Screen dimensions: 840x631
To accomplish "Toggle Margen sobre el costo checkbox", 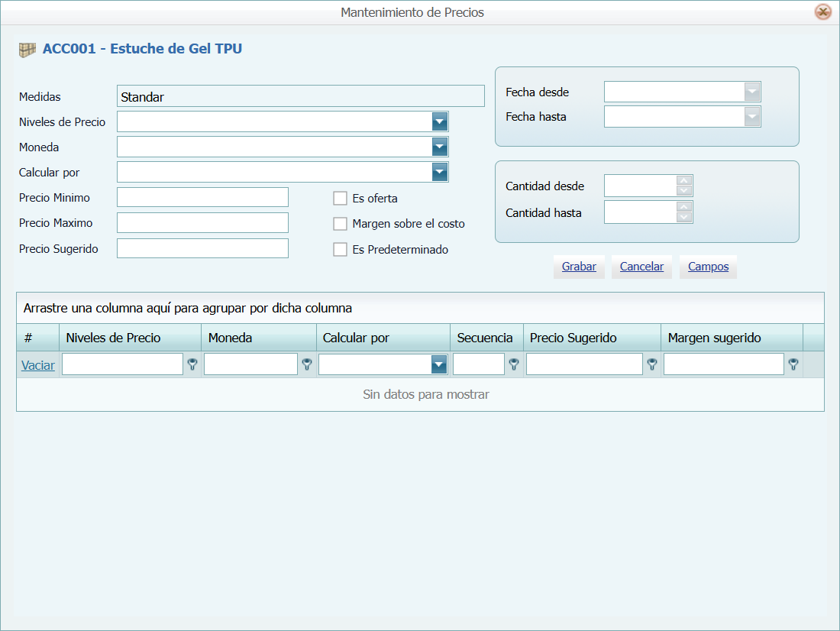I will (341, 224).
